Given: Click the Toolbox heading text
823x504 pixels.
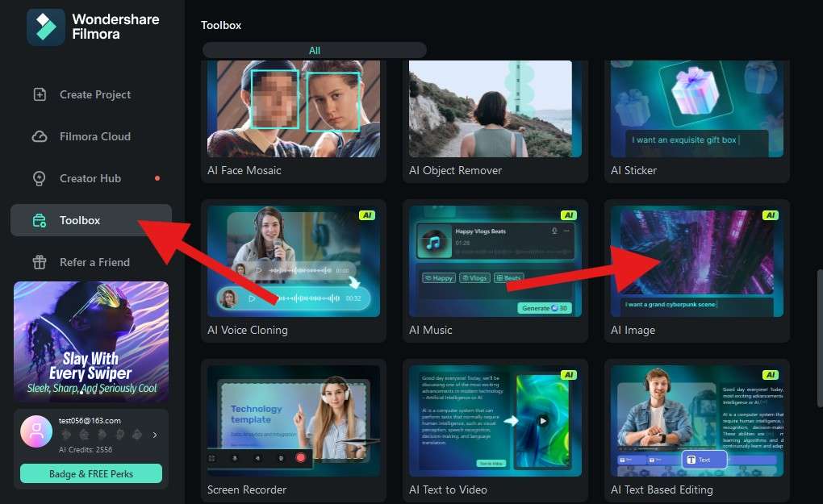Looking at the screenshot, I should tap(221, 25).
